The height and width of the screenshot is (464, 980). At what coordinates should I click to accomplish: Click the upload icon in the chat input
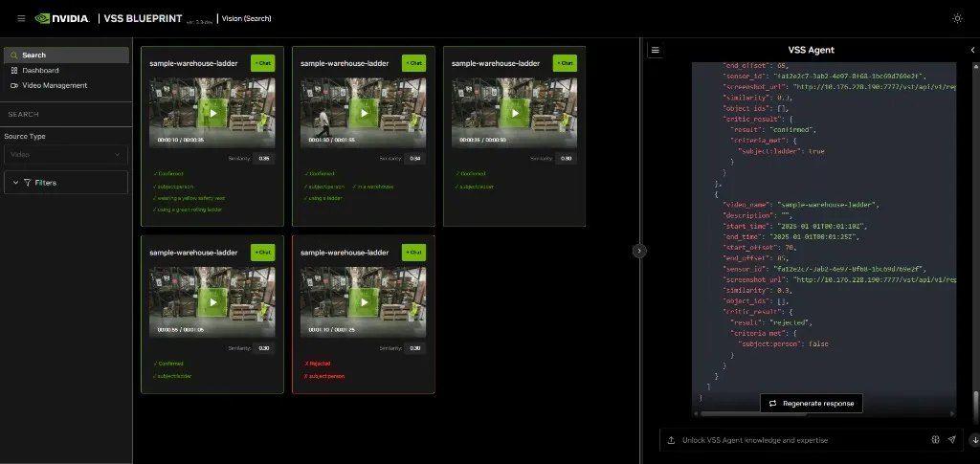[671, 440]
